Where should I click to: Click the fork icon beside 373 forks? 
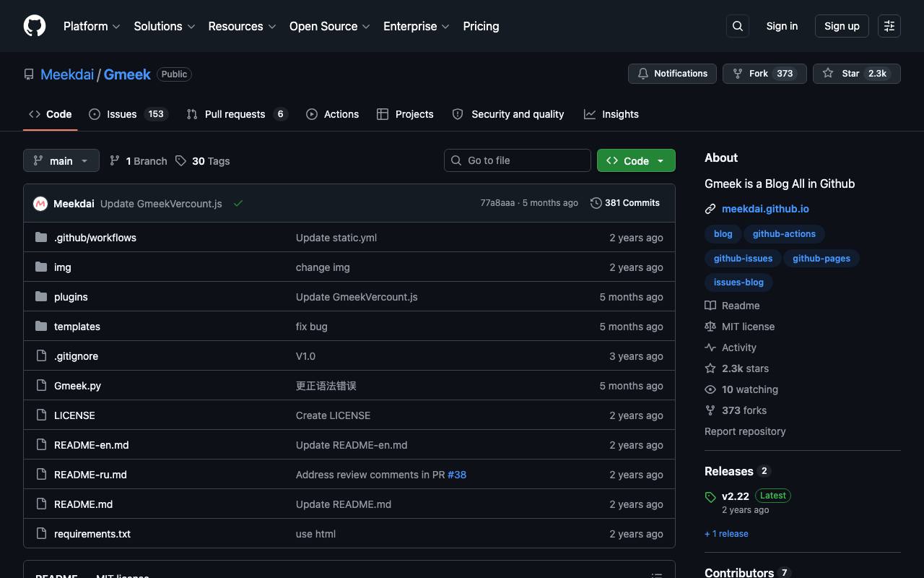(710, 410)
